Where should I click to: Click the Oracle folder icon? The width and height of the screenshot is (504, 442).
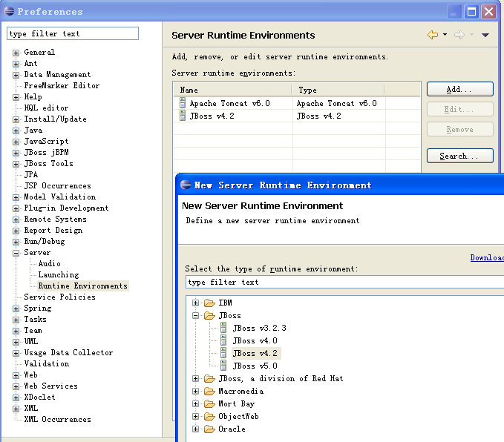(x=209, y=429)
